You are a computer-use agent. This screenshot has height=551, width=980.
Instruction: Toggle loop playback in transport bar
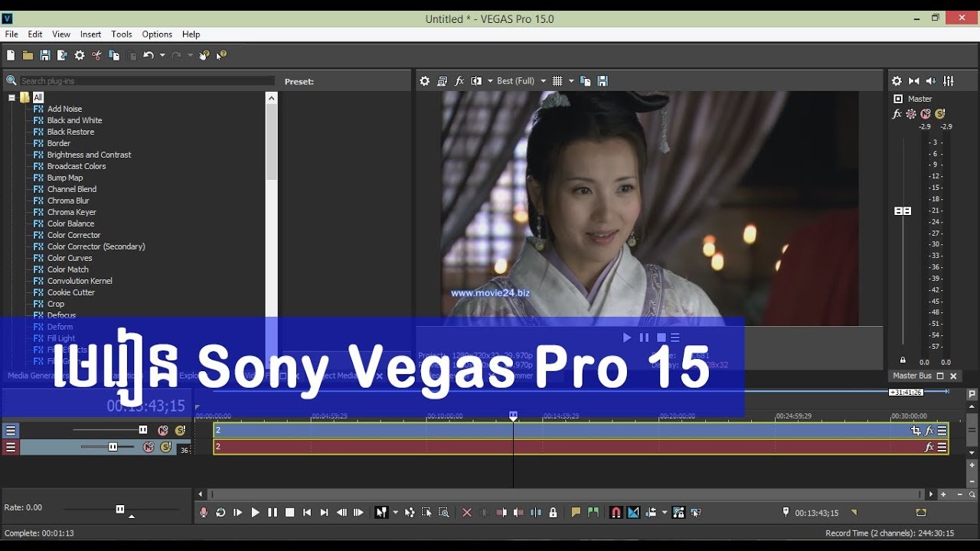220,513
